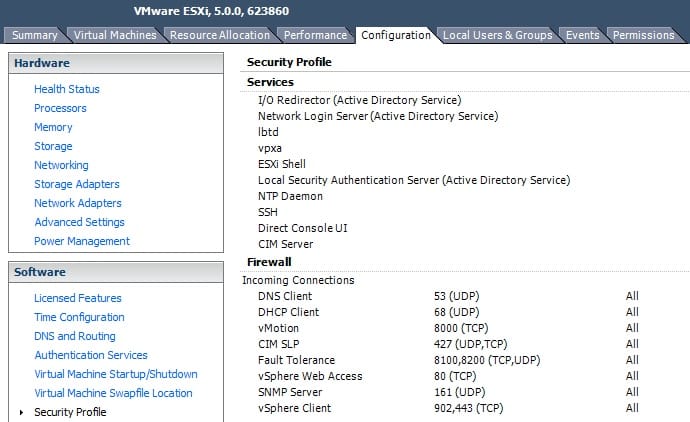This screenshot has width=690, height=422.
Task: Select the vpxa service row
Action: click(270, 148)
